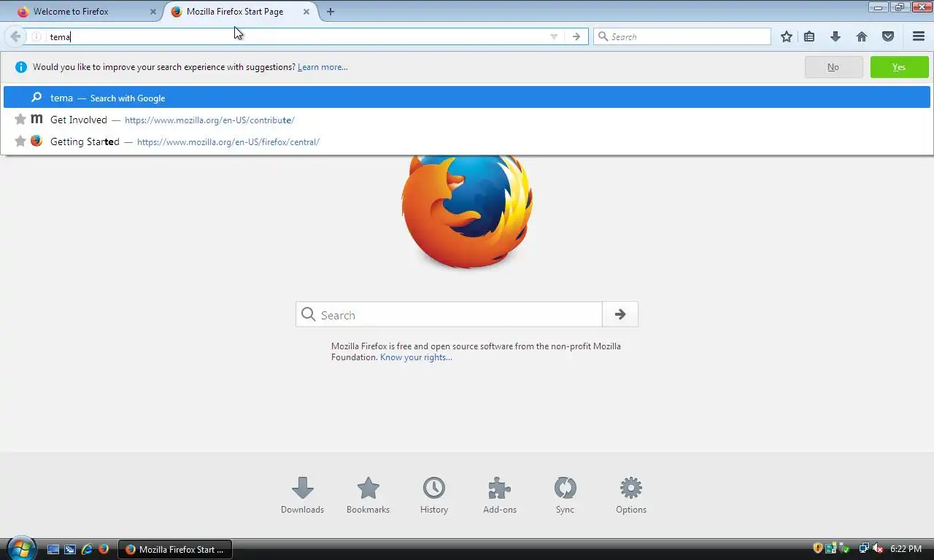Switch to the Welcome to Firefox tab
934x560 pixels.
tap(88, 12)
